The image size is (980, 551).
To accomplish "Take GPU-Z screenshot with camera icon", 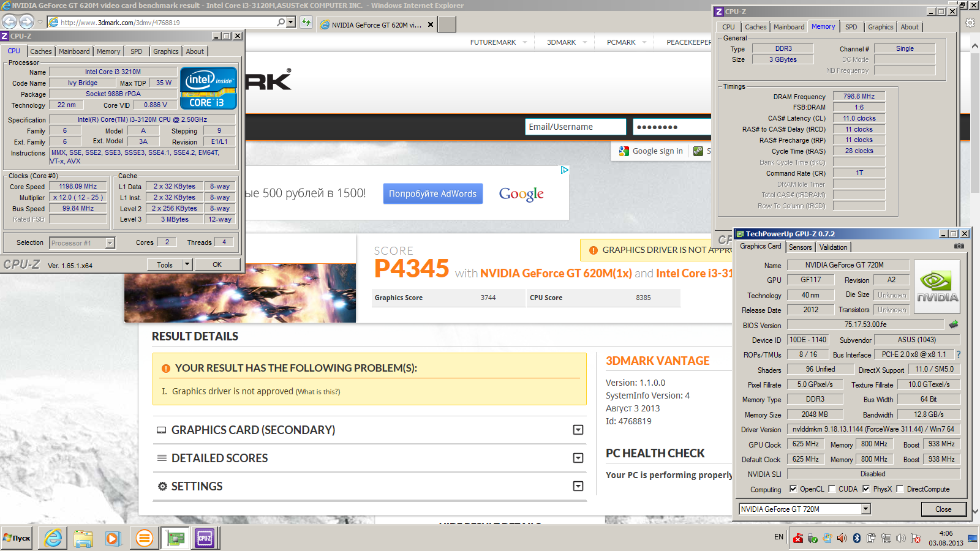I will [x=959, y=246].
